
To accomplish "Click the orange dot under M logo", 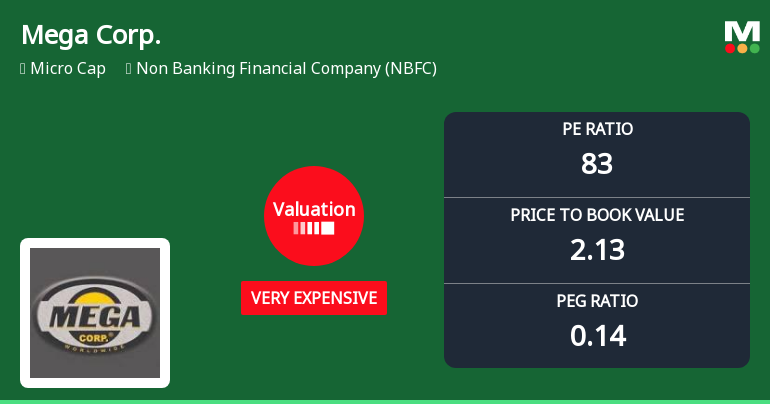I will pos(742,48).
